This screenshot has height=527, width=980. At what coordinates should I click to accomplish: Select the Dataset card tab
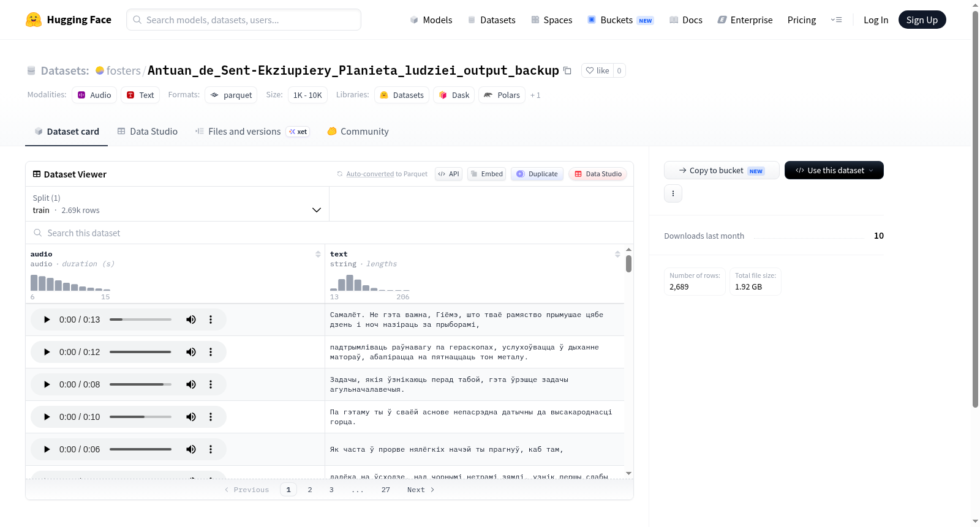(x=66, y=131)
